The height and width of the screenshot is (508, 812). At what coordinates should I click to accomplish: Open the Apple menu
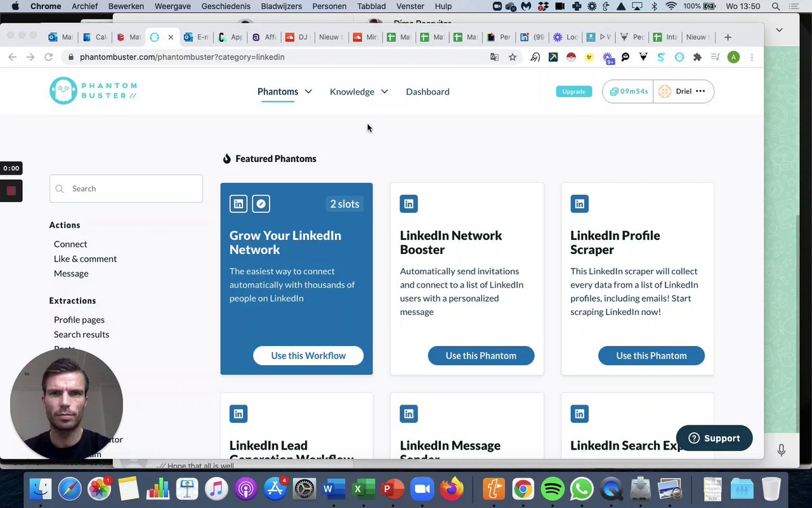pyautogui.click(x=15, y=6)
